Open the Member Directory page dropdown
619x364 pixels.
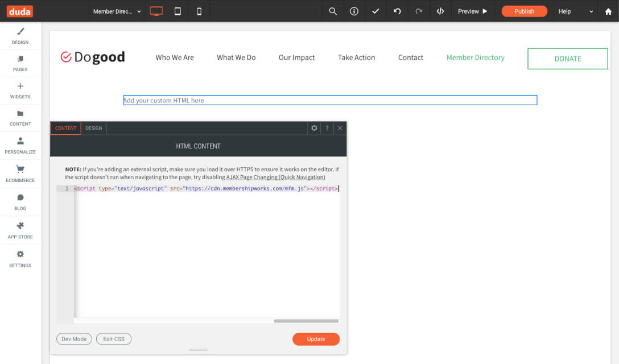[x=117, y=11]
